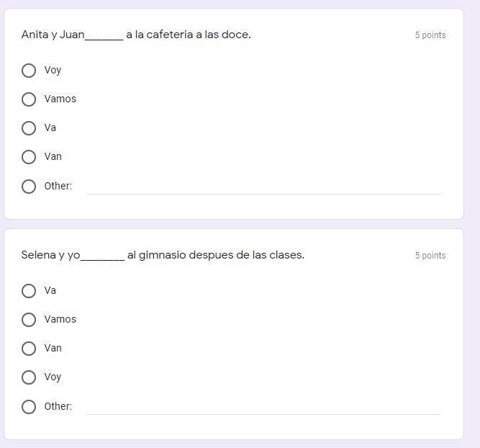
Task: Select 'Voy' radio for the gimnasio question
Action: point(29,377)
